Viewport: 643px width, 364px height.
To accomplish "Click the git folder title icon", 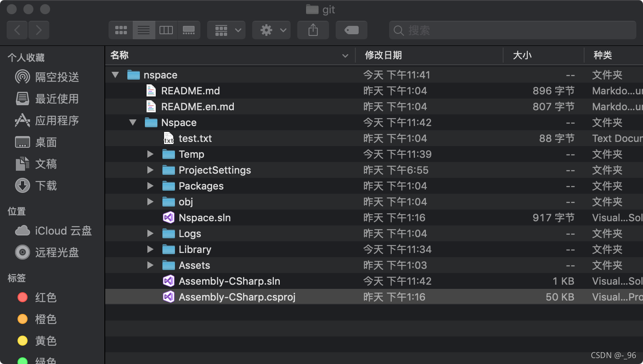I will pyautogui.click(x=312, y=9).
